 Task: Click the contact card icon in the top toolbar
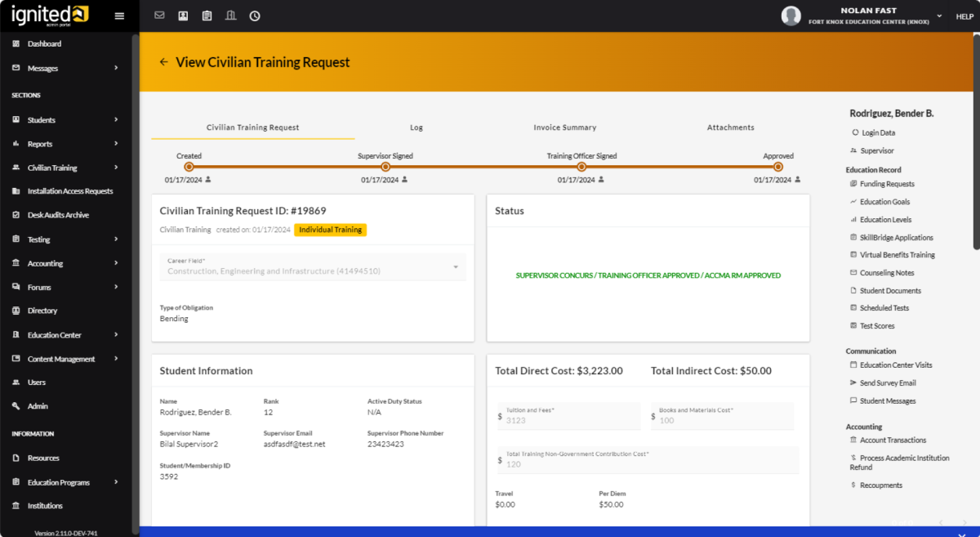[x=183, y=16]
